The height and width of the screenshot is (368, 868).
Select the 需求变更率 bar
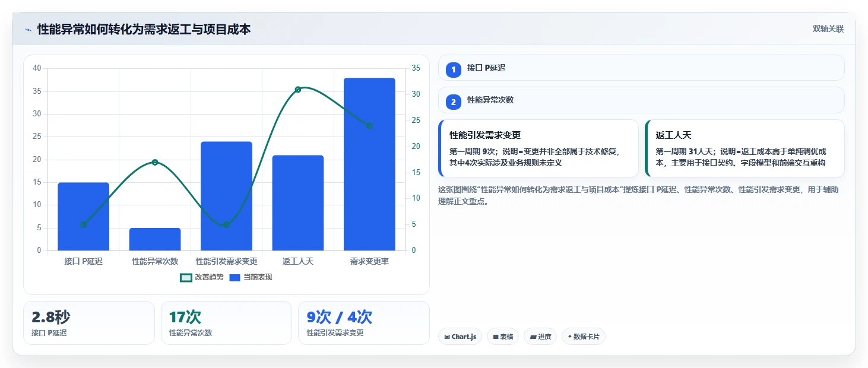(369, 164)
